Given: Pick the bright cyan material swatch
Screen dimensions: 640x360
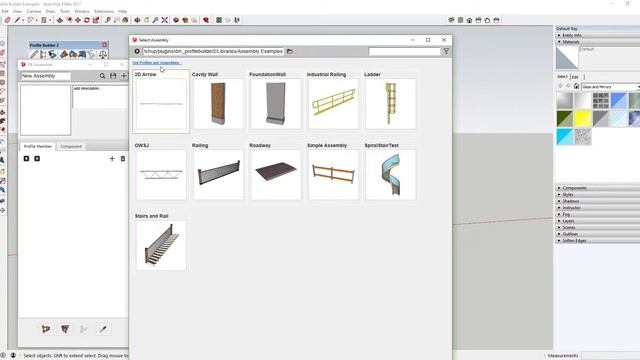Looking at the screenshot, I should coord(564,137).
